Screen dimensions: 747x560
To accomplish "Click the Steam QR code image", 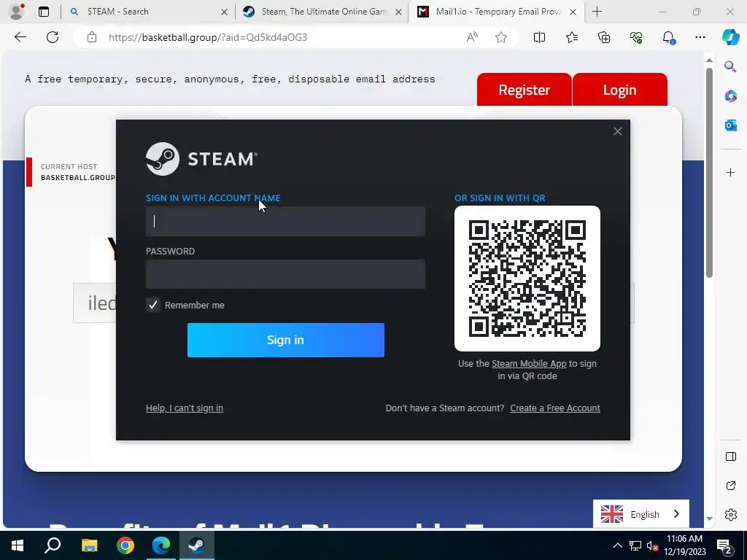I will (x=527, y=279).
